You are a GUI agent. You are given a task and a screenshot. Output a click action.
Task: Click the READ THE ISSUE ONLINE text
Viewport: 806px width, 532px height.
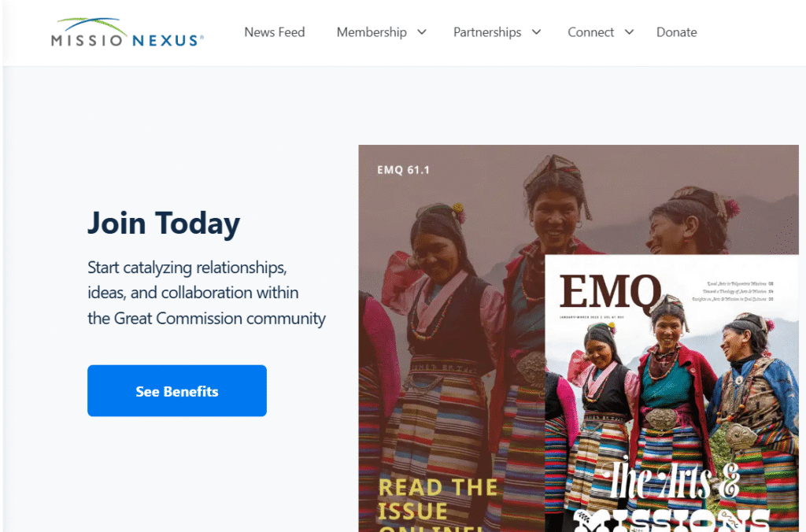click(438, 505)
